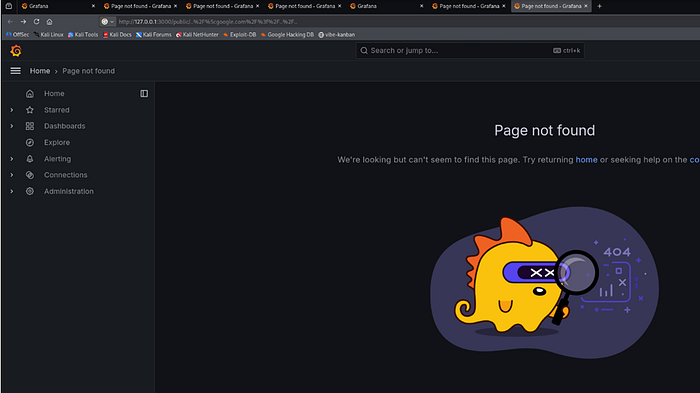This screenshot has width=700, height=393.
Task: Open a new browser tab with plus
Action: click(x=600, y=6)
